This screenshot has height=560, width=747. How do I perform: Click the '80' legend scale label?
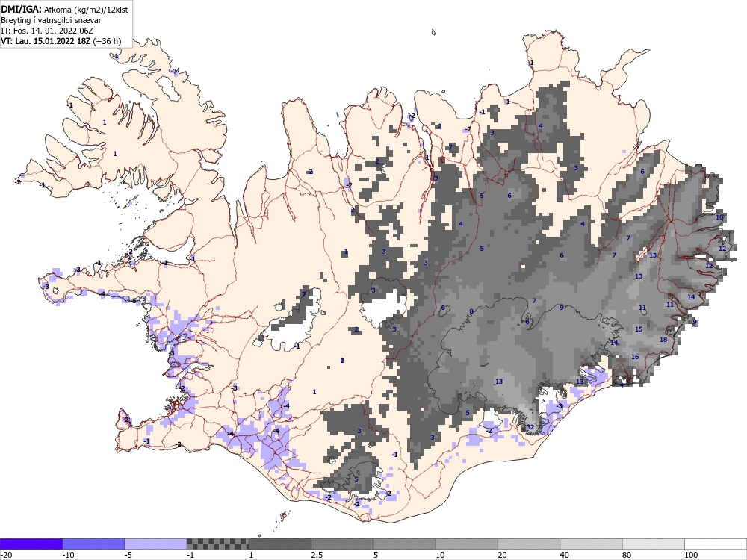tap(627, 555)
